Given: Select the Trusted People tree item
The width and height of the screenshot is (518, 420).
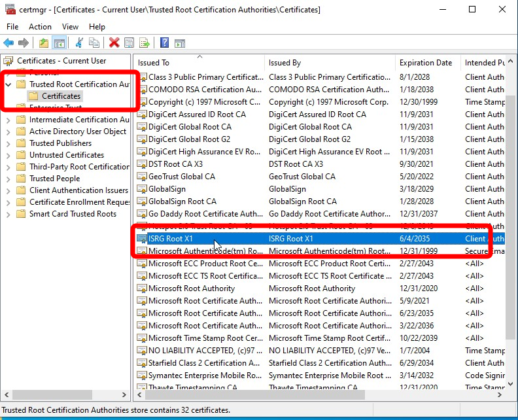Looking at the screenshot, I should click(54, 179).
